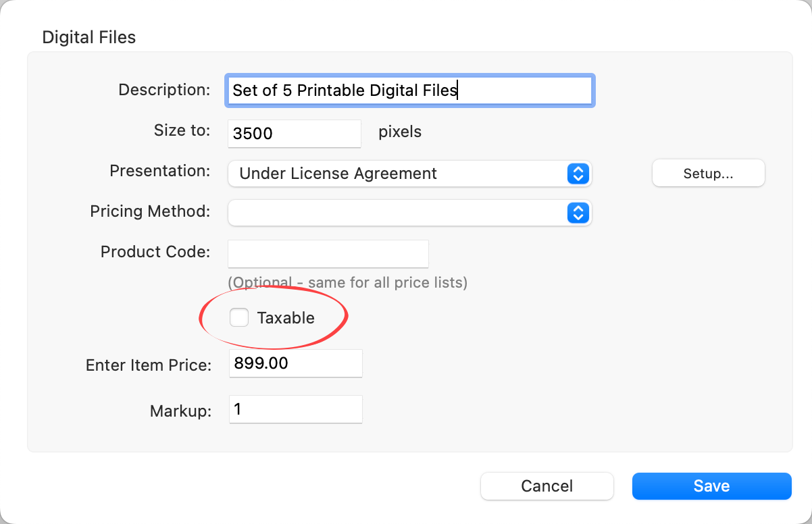This screenshot has height=524, width=812.
Task: Click the Description: label
Action: pyautogui.click(x=164, y=90)
